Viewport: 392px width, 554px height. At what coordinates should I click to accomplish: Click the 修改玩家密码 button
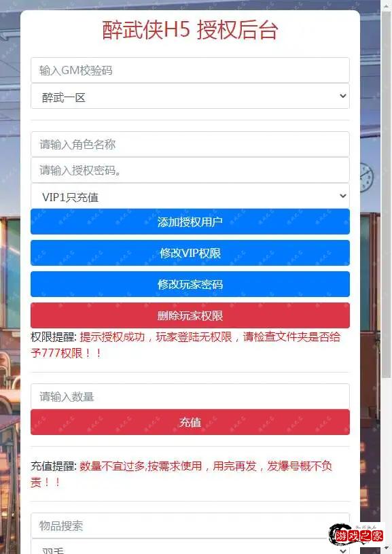[x=190, y=284]
